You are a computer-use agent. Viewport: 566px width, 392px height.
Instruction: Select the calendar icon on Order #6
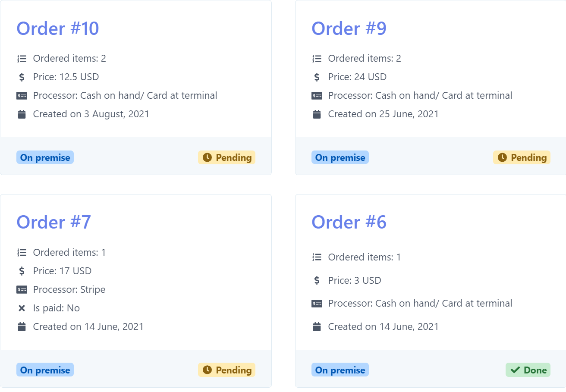318,326
